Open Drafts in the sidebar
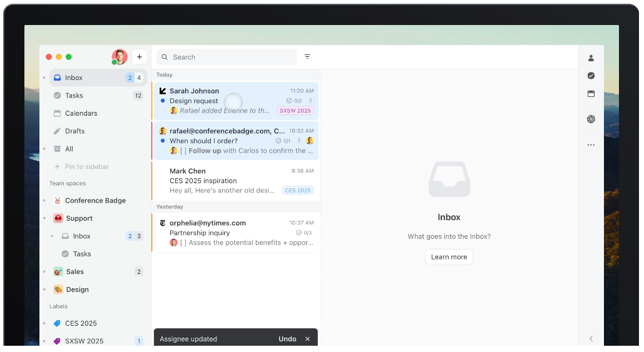Screen dimensions: 644x352 (x=74, y=131)
